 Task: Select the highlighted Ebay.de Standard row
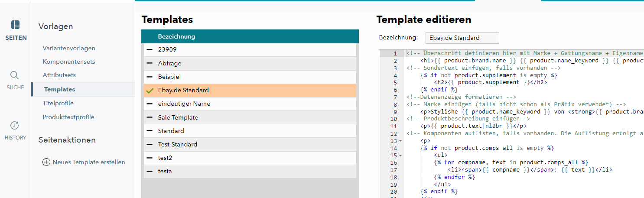tap(250, 91)
